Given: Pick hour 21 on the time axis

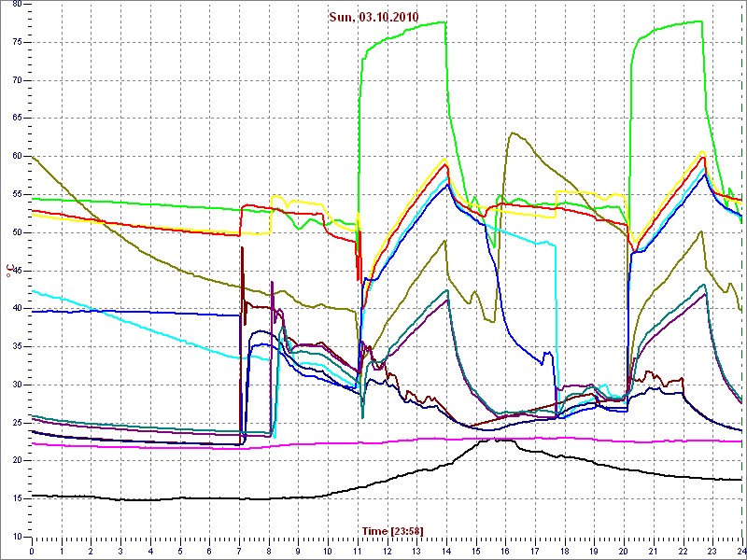Looking at the screenshot, I should pyautogui.click(x=653, y=550).
